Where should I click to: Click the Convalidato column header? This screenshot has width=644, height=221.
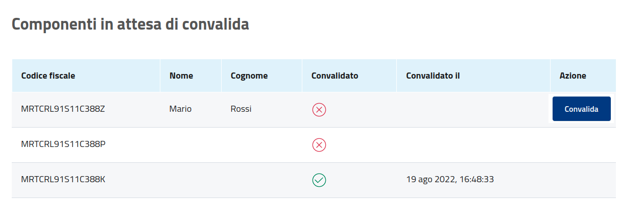tap(335, 76)
